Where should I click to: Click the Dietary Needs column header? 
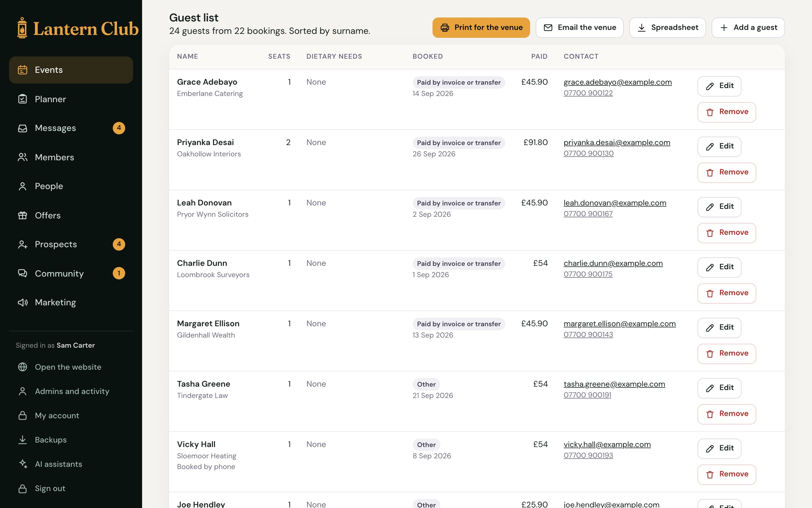click(334, 56)
